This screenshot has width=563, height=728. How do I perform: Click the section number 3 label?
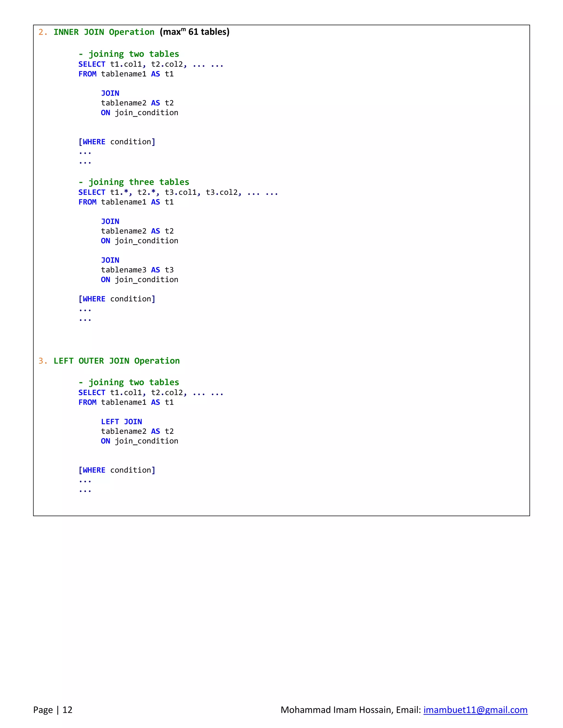[43, 361]
